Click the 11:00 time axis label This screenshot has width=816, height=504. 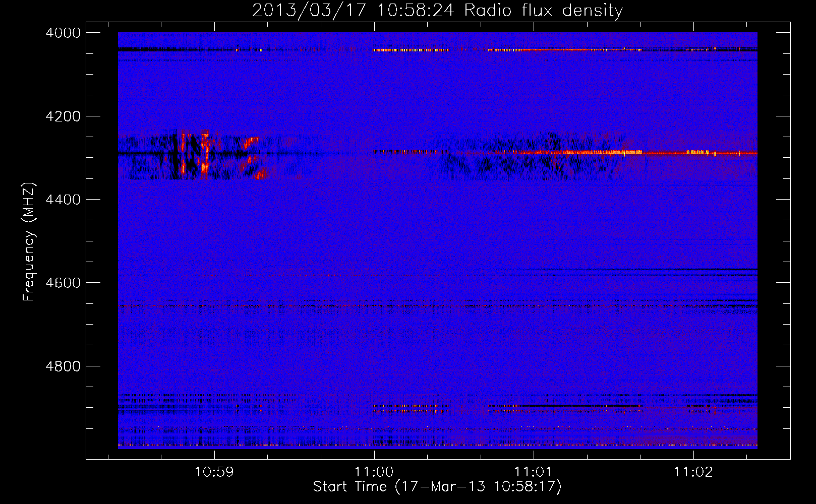coord(374,472)
